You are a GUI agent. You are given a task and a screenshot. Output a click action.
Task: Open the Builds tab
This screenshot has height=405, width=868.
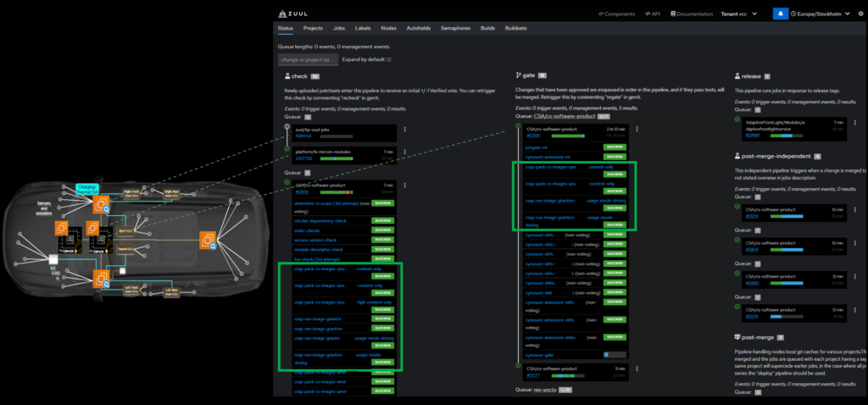point(487,28)
